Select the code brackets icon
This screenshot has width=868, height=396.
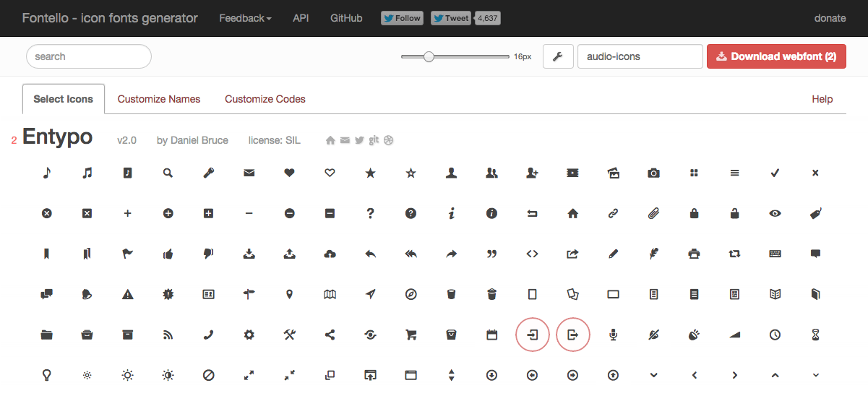coord(533,254)
